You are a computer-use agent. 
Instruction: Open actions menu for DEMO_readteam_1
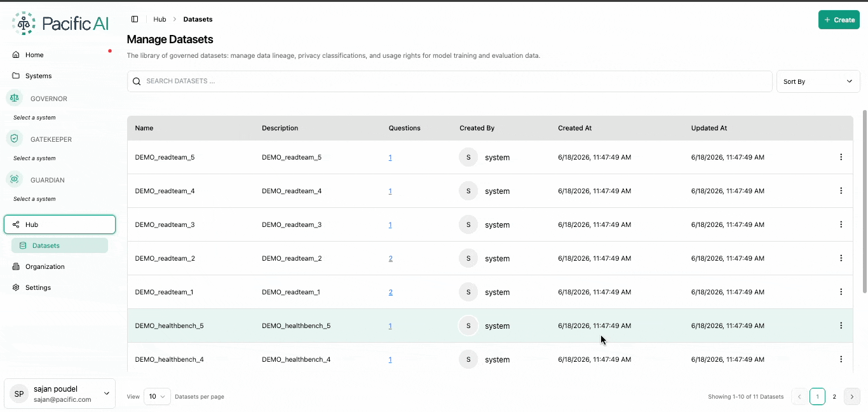(x=841, y=292)
